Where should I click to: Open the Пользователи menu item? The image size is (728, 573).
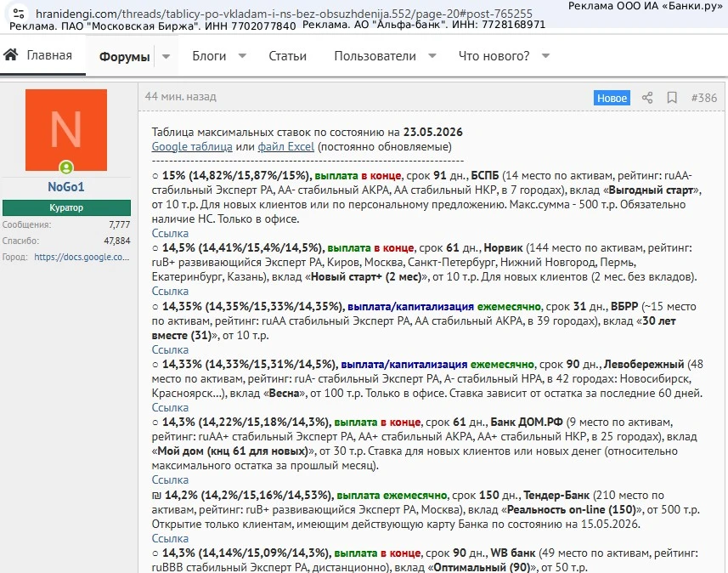coord(375,56)
